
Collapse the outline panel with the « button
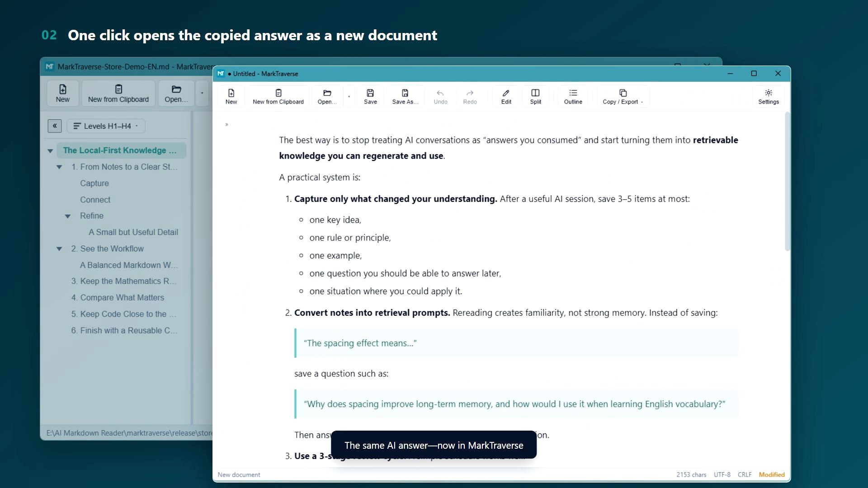pyautogui.click(x=55, y=126)
